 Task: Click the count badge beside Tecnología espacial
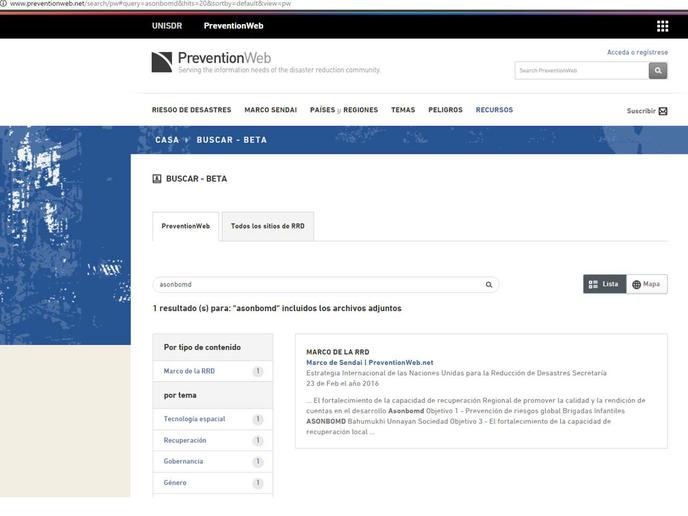click(x=258, y=419)
